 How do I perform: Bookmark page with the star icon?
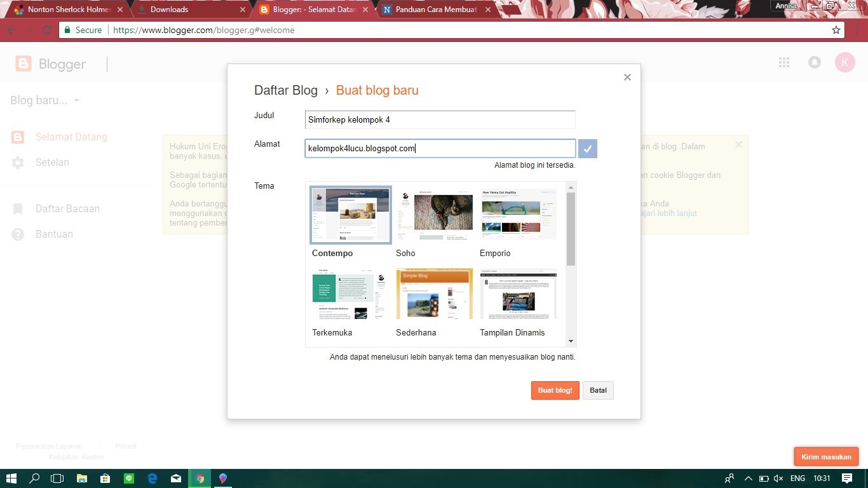coord(836,30)
